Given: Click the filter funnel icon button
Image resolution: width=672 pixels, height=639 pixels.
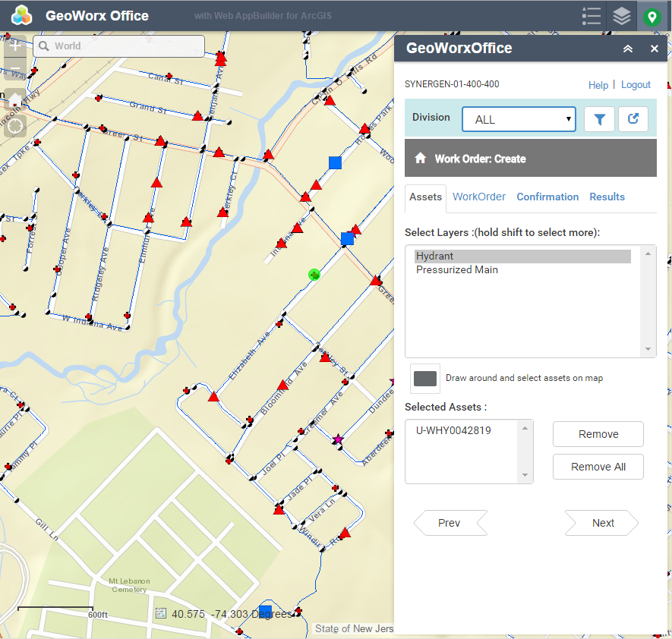Looking at the screenshot, I should (599, 119).
